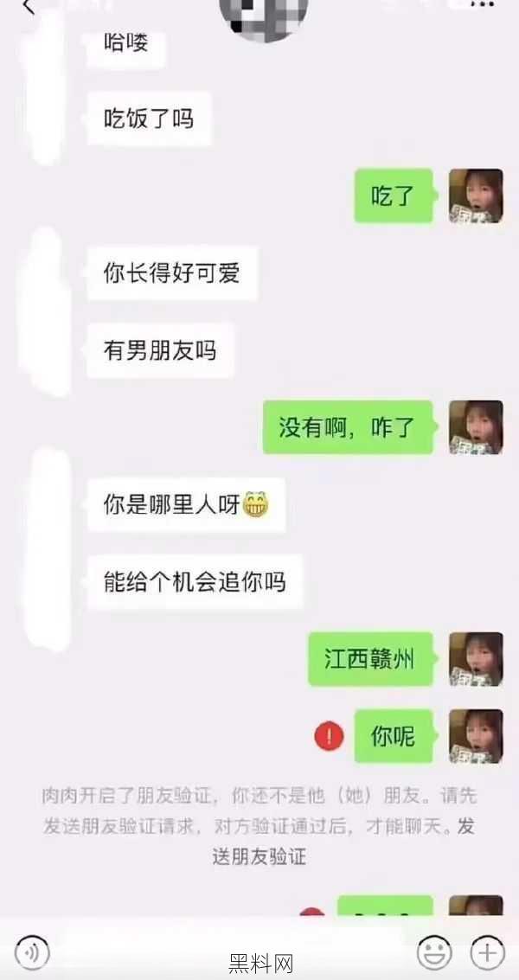
Task: Tap the 有男朋友吗 message bubble
Action: pyautogui.click(x=160, y=350)
